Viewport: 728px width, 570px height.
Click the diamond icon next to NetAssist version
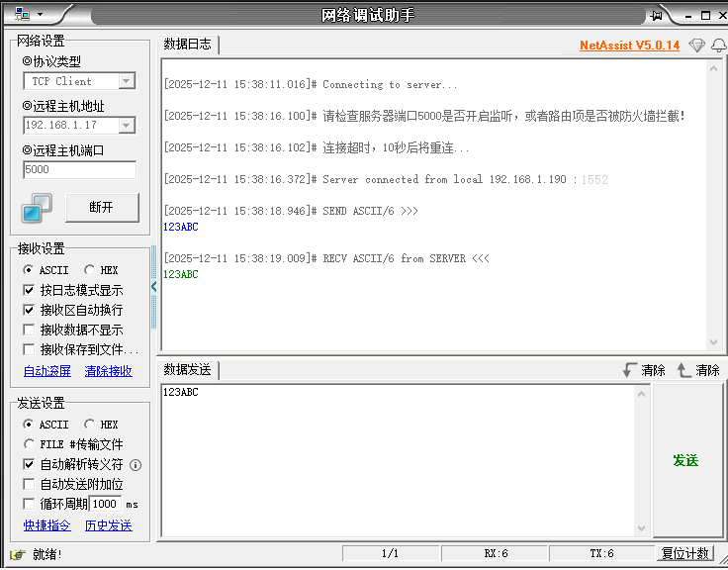(x=696, y=46)
